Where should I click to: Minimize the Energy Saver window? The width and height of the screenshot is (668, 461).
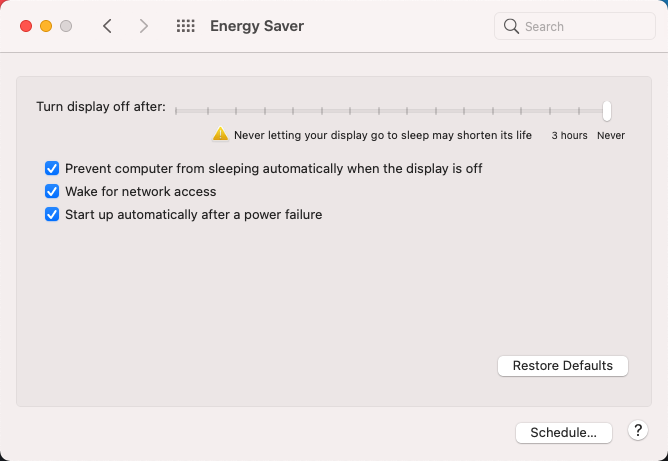(x=46, y=26)
